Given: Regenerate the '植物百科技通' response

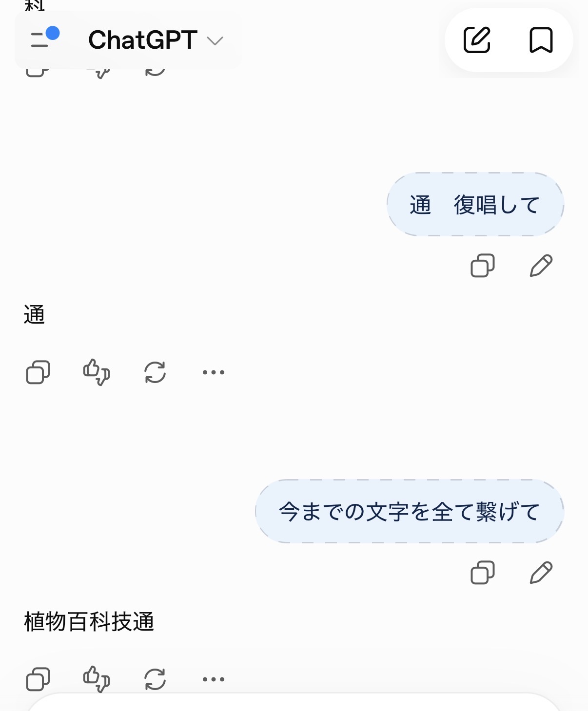Looking at the screenshot, I should coord(155,679).
